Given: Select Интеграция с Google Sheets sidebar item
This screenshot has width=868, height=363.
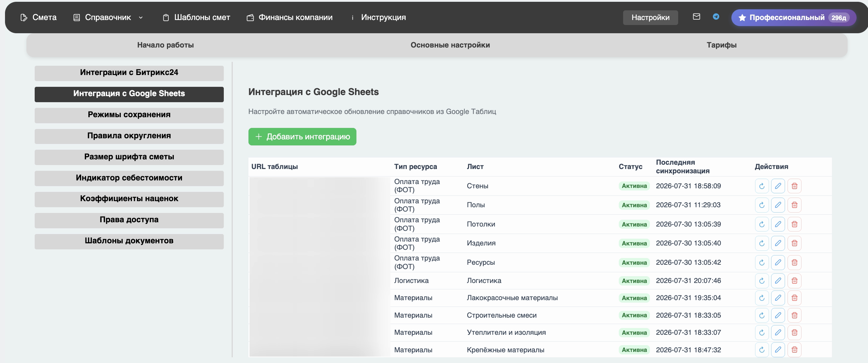Looking at the screenshot, I should pos(129,94).
